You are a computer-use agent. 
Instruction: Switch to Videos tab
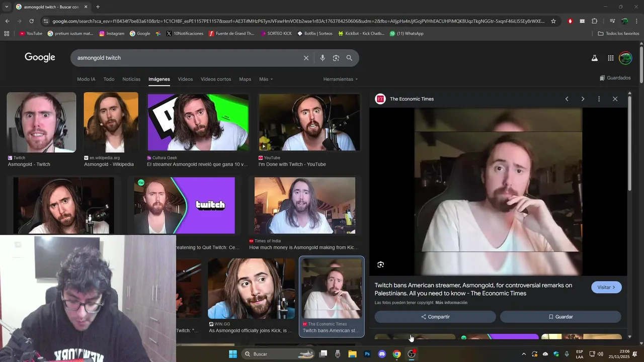click(x=185, y=79)
